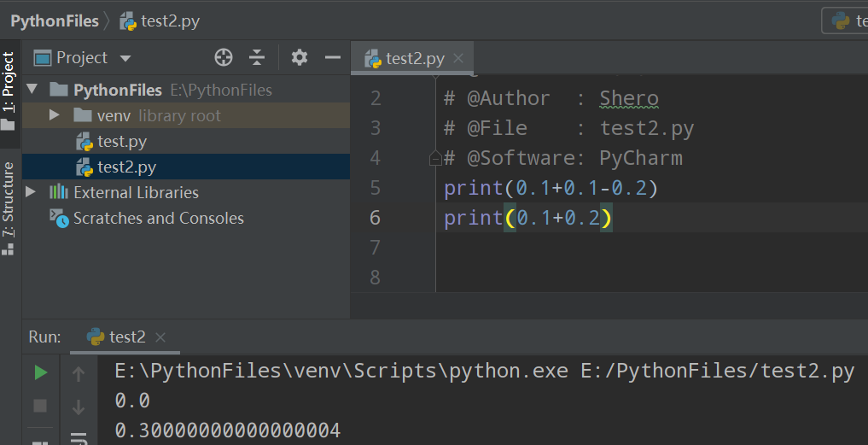Click the fold marker beside line 4
The image size is (868, 445).
point(435,159)
